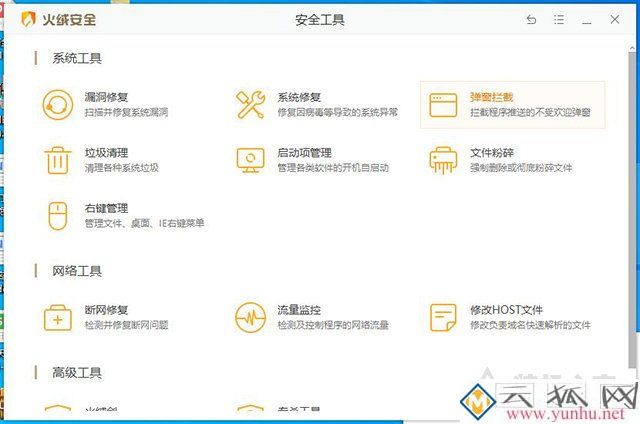
Task: Click the 高级工具 section heading
Action: 77,373
